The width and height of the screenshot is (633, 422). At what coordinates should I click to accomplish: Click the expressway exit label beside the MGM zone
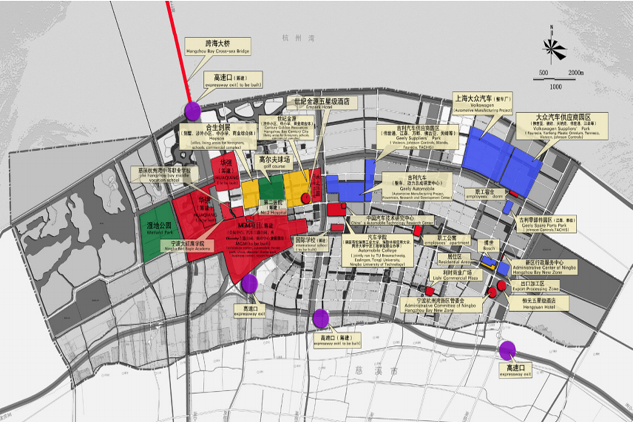[249, 311]
